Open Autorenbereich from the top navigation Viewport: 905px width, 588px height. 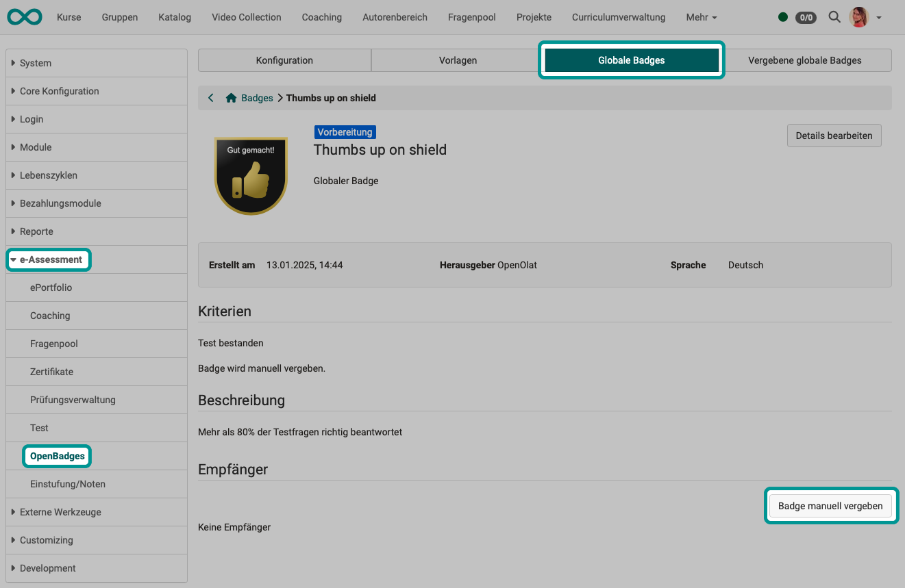pyautogui.click(x=395, y=17)
